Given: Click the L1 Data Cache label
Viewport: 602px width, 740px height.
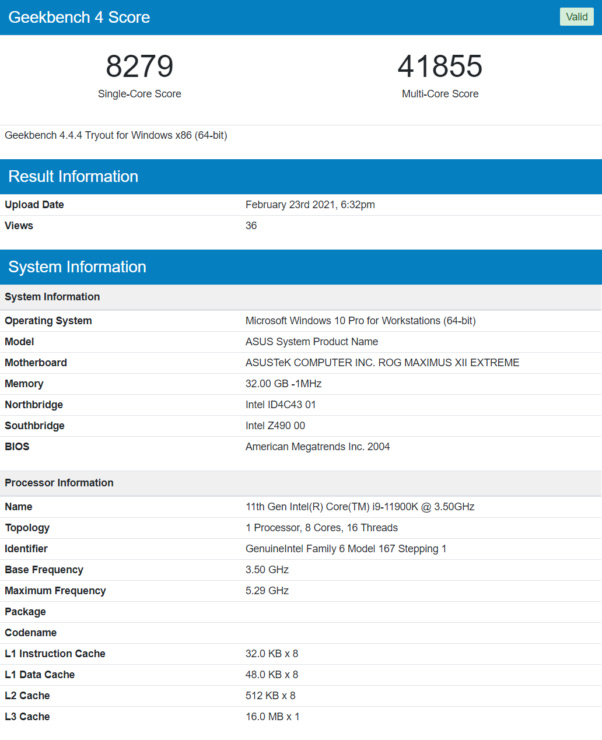Looking at the screenshot, I should [40, 675].
